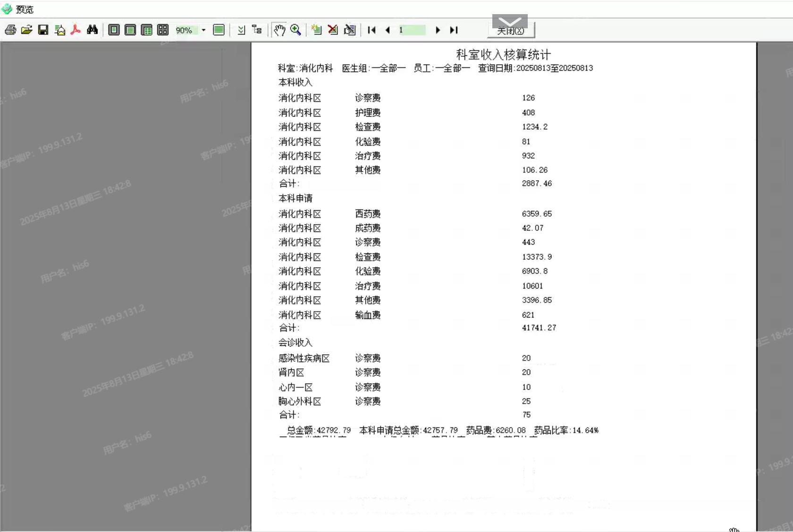The image size is (793, 532).
Task: Click the 治疗费 value 10601
Action: [x=532, y=286]
